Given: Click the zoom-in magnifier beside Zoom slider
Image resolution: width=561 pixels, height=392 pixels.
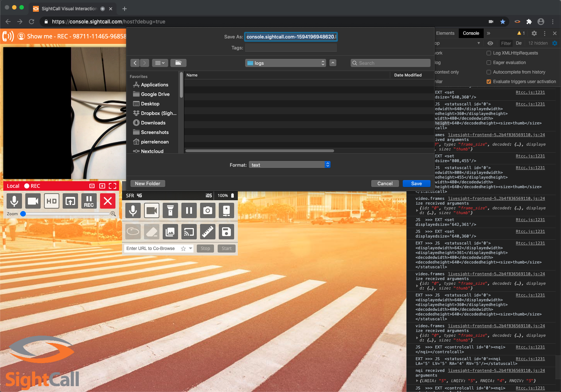Looking at the screenshot, I should (113, 214).
